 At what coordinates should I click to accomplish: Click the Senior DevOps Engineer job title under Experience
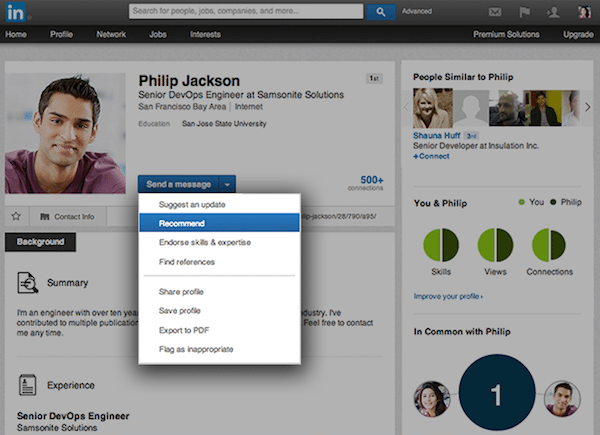coord(73,416)
